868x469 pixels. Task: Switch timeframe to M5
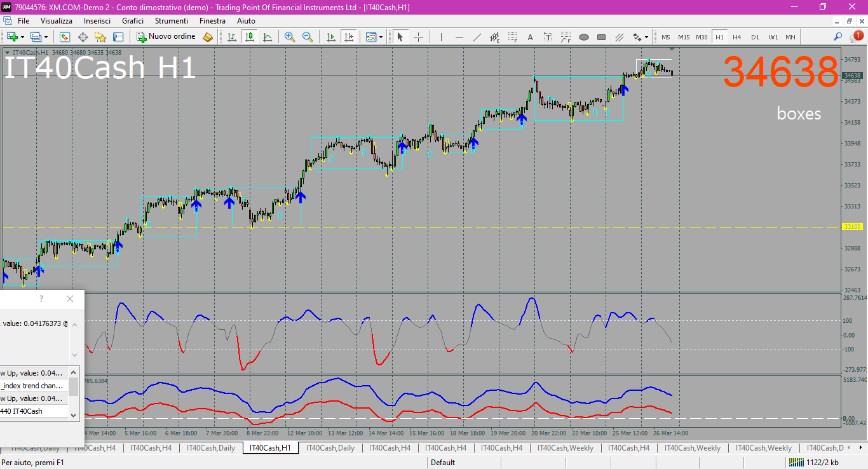pyautogui.click(x=666, y=37)
